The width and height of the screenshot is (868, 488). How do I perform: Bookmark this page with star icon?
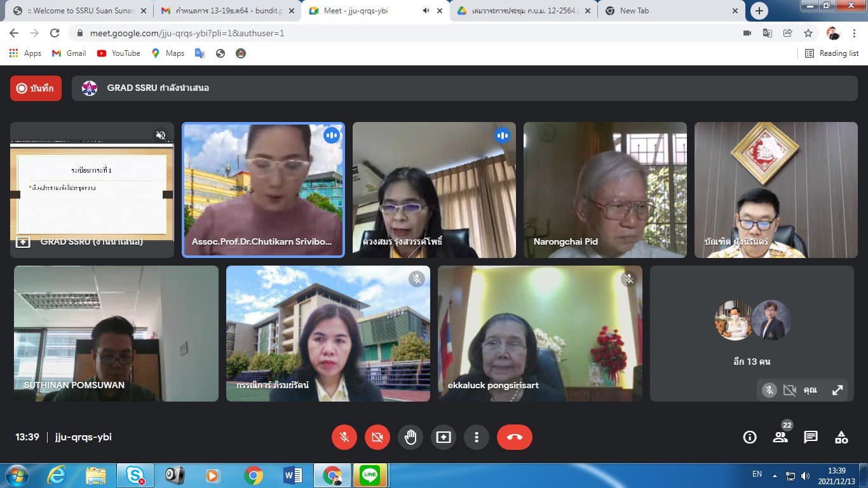[x=808, y=33]
